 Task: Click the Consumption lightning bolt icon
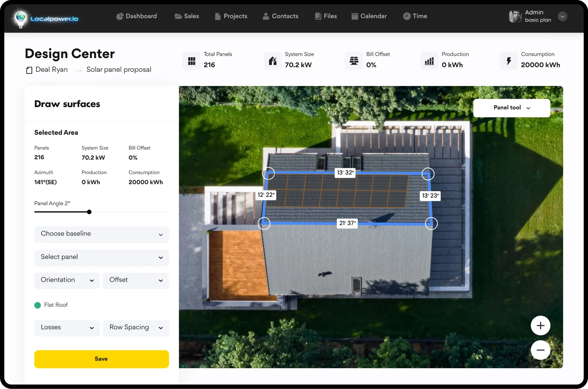(509, 61)
